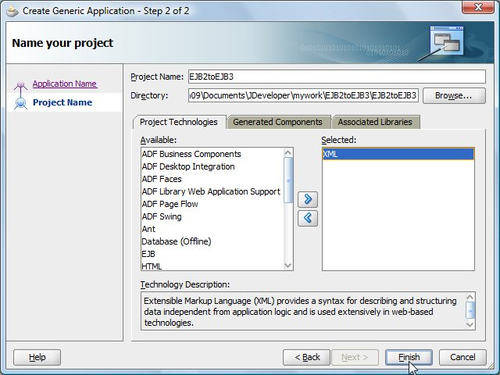Open the Generated Components tab

point(278,122)
